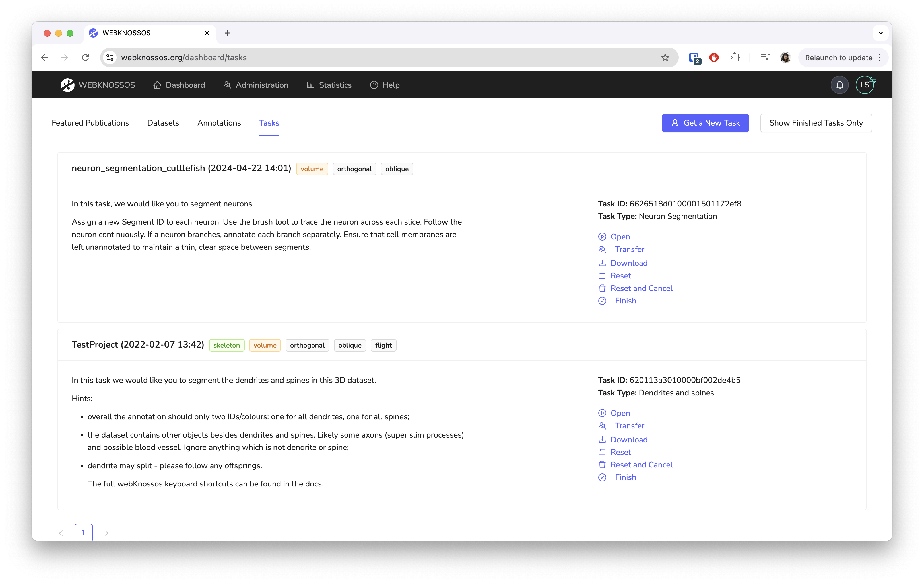This screenshot has width=924, height=583.
Task: Click the red ad-blocker extension icon
Action: point(714,58)
